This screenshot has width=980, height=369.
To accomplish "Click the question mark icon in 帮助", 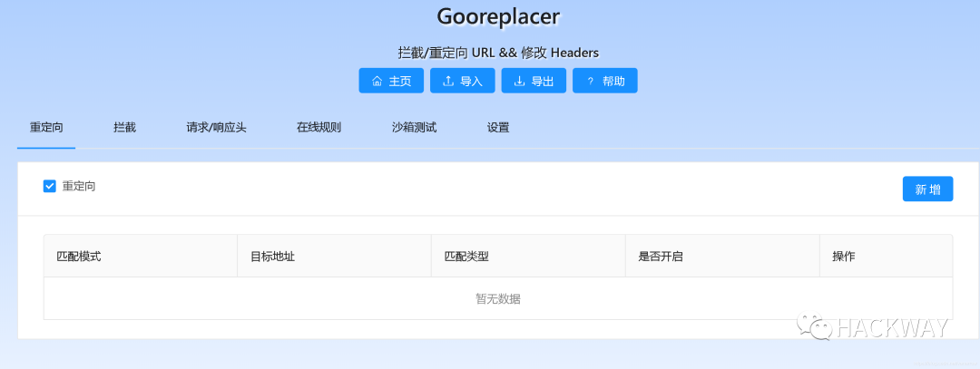I will tap(590, 82).
